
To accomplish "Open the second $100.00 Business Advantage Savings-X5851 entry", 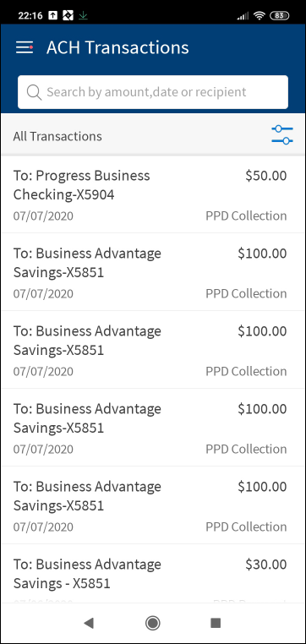I will point(153,350).
